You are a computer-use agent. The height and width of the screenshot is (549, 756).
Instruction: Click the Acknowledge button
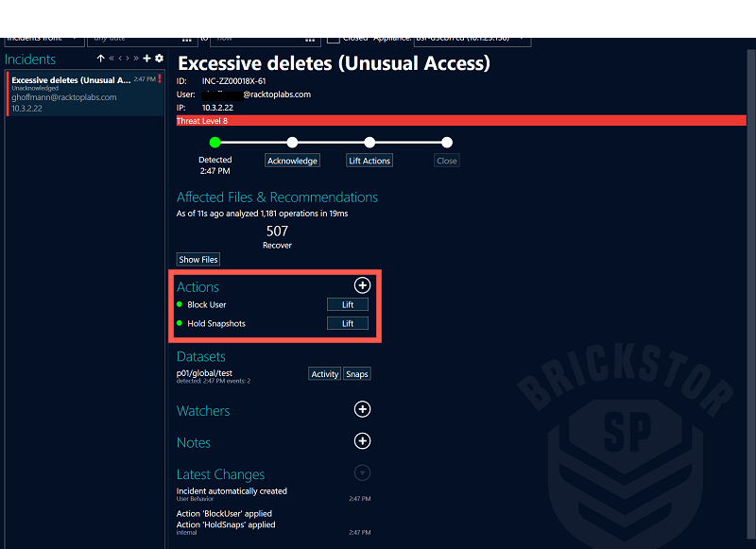292,161
